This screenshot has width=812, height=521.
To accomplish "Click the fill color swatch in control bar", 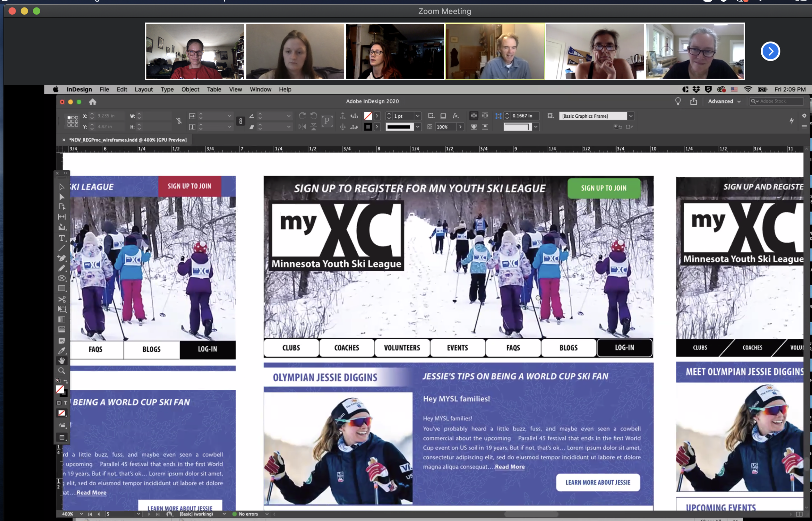I will (368, 116).
